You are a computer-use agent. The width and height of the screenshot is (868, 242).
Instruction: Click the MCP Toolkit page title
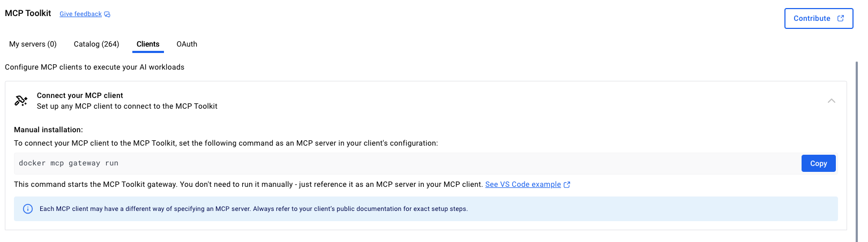[x=28, y=13]
